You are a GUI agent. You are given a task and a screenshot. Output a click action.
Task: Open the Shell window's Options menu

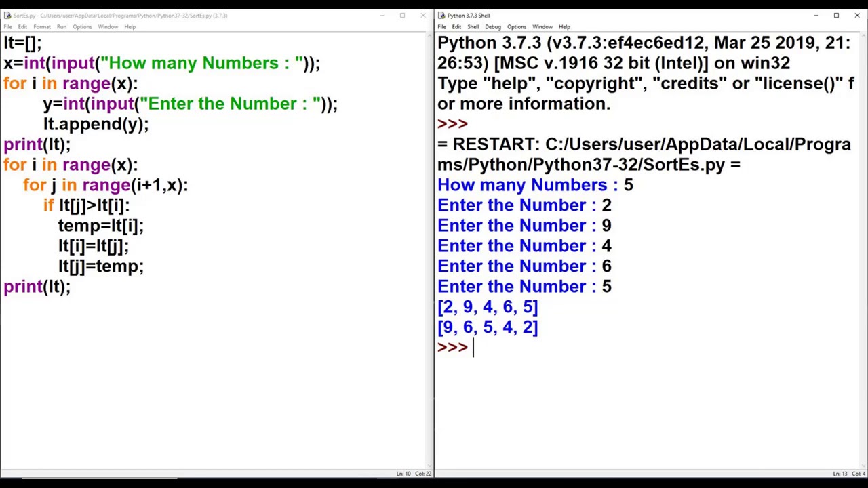pyautogui.click(x=516, y=27)
